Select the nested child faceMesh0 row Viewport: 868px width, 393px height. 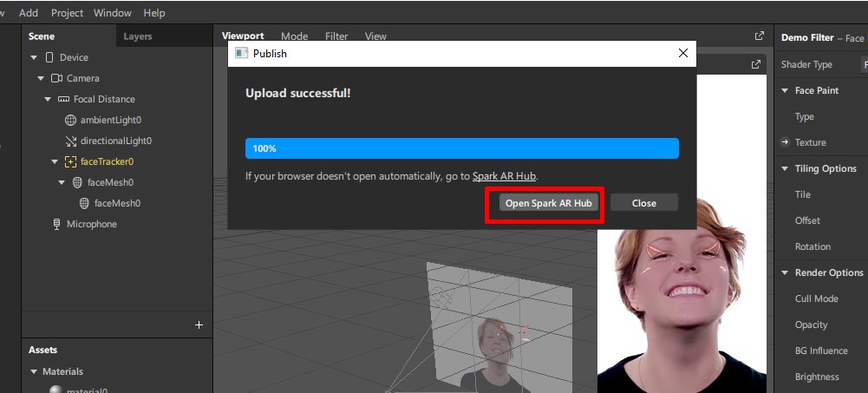point(117,203)
